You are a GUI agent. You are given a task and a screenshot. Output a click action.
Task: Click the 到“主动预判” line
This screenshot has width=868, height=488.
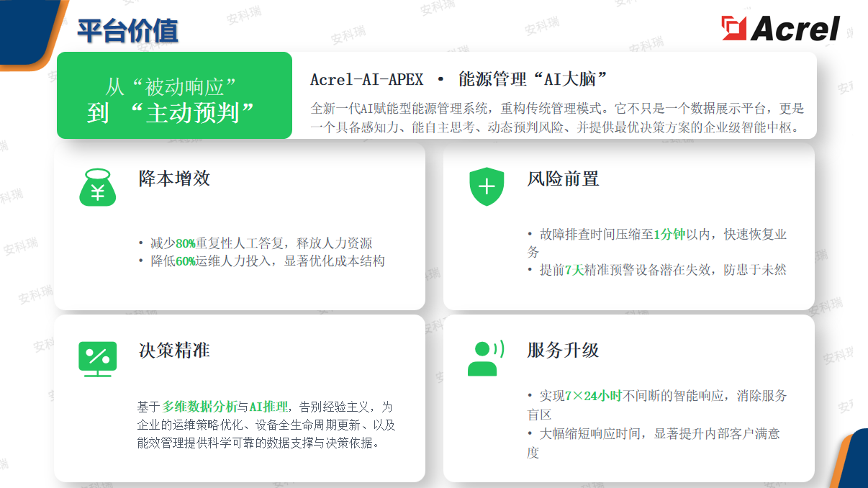171,113
